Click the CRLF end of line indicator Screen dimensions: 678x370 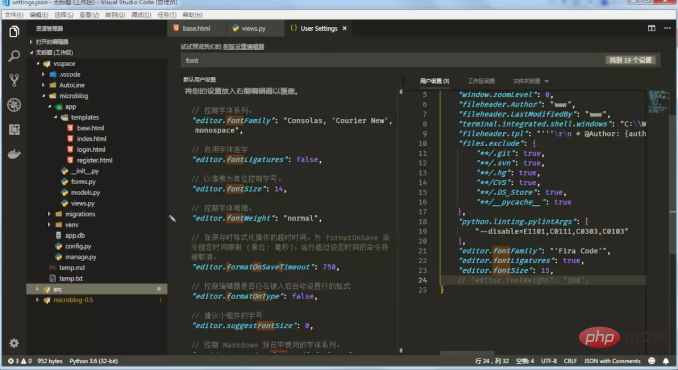[x=570, y=361]
